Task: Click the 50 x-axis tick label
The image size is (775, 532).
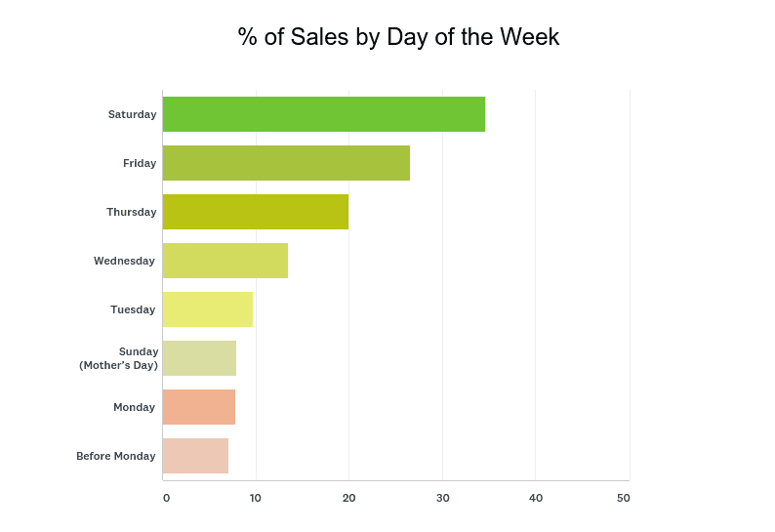Action: pyautogui.click(x=623, y=498)
